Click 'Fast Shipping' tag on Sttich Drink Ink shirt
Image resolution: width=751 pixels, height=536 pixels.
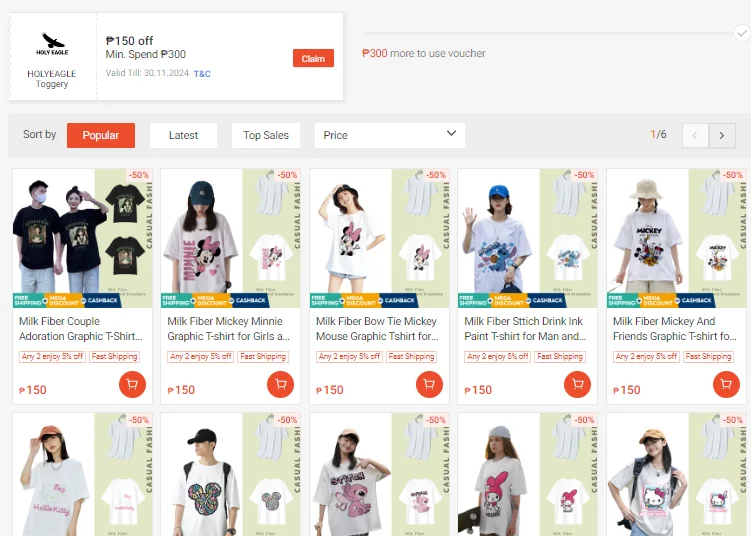click(560, 356)
